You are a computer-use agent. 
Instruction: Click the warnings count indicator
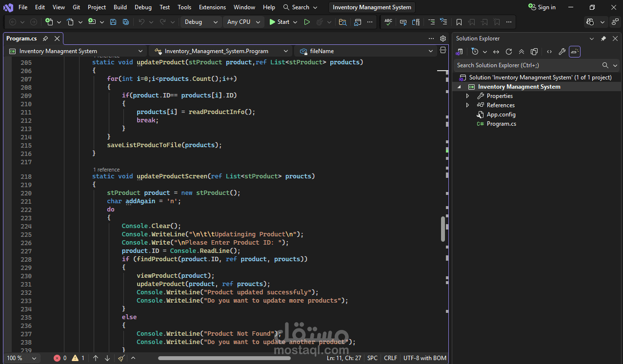coord(78,358)
